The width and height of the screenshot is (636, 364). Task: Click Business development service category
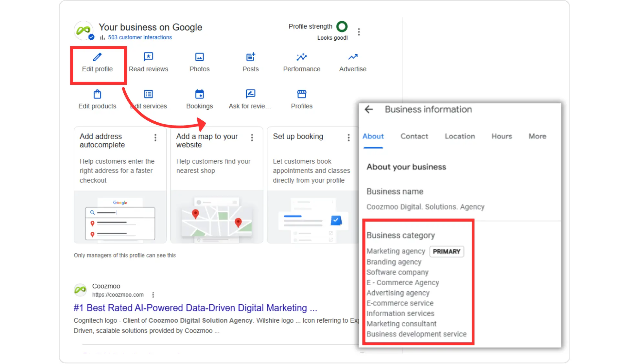[x=416, y=334]
